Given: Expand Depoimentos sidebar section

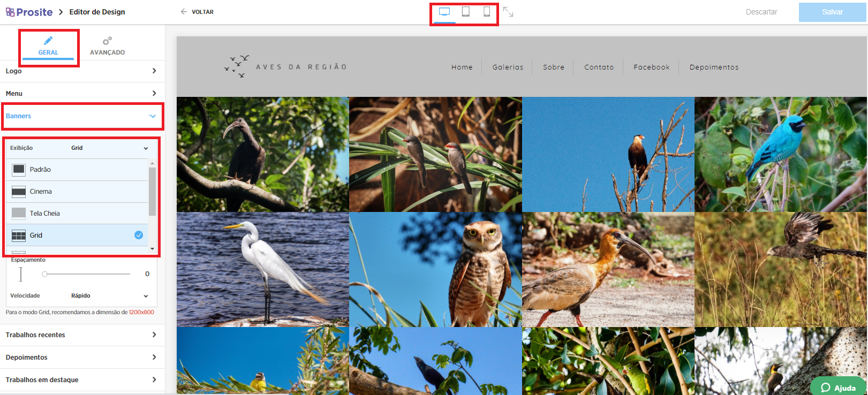Looking at the screenshot, I should (x=82, y=358).
